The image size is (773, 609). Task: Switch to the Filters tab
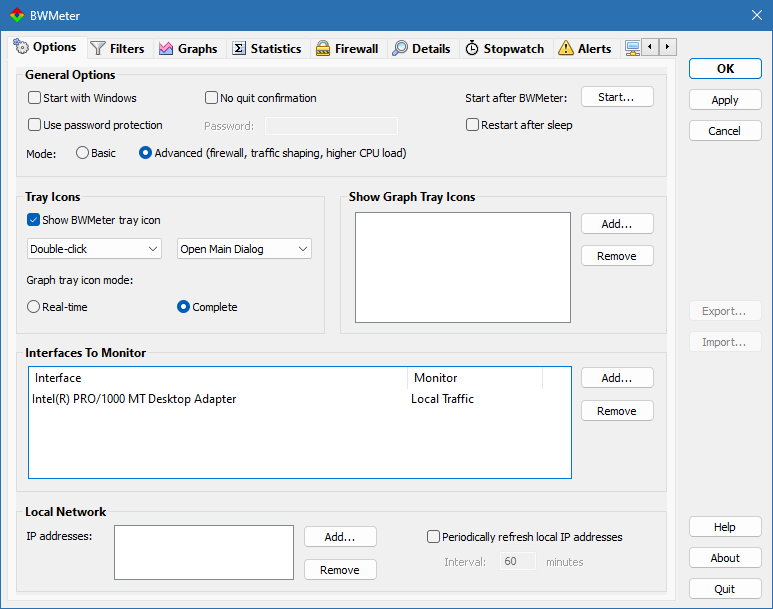tap(118, 48)
